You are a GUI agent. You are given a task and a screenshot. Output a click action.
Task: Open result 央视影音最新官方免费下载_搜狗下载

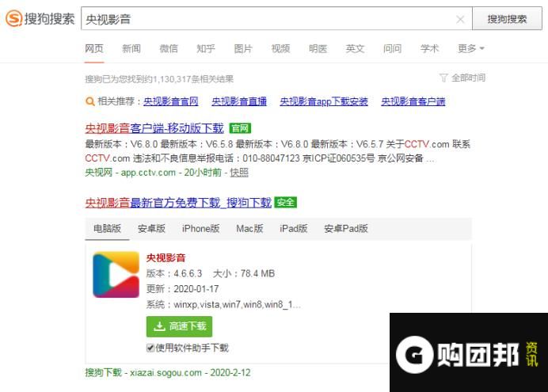click(x=178, y=203)
